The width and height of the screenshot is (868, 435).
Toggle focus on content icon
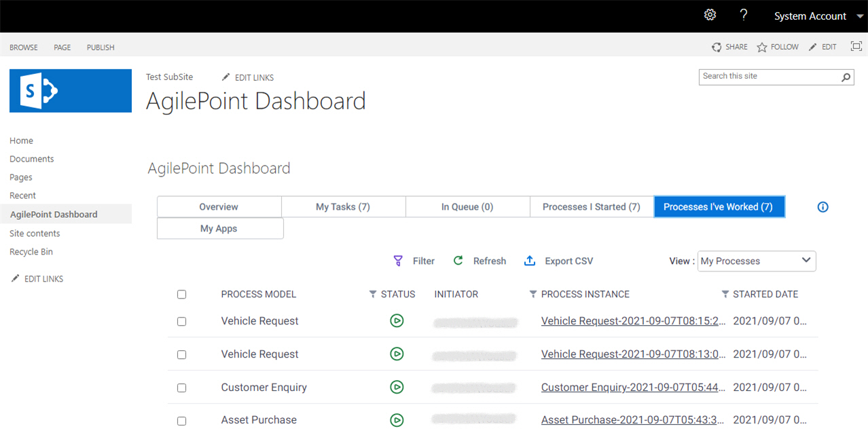856,46
